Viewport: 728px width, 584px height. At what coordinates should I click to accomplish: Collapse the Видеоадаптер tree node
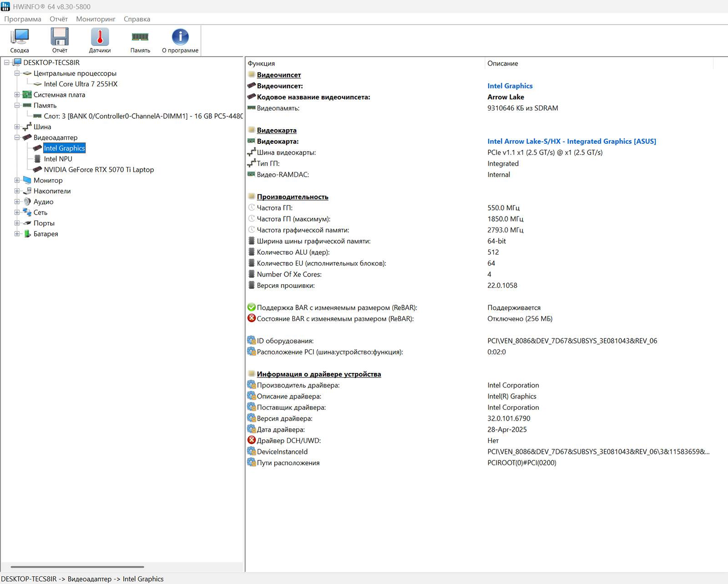pos(17,137)
